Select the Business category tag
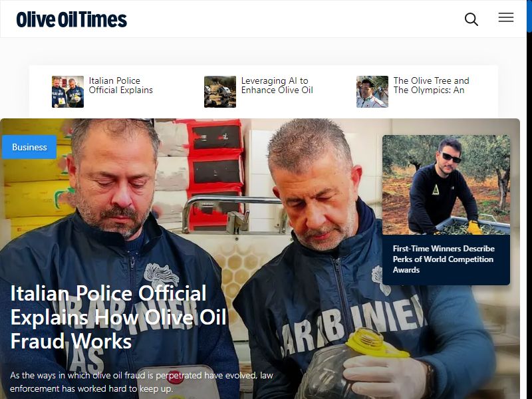532x399 pixels. tap(29, 147)
